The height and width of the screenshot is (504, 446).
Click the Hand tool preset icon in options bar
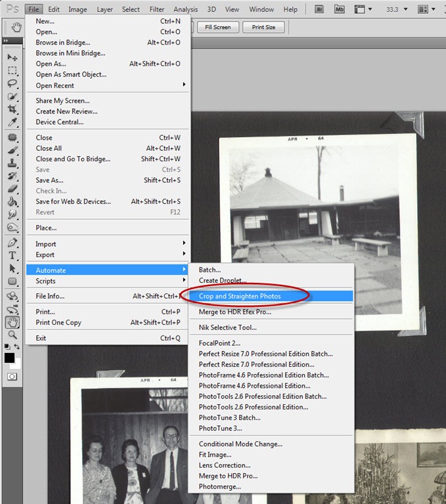tap(16, 28)
